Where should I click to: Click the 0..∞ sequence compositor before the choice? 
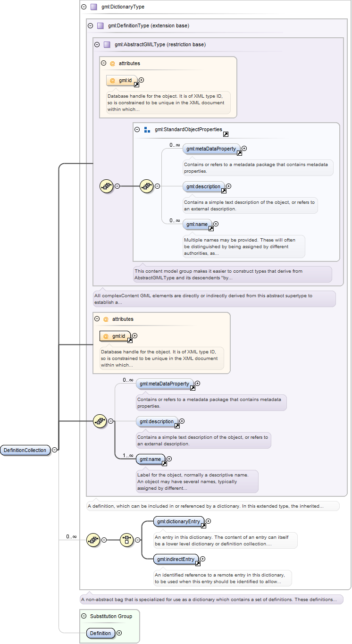93,540
